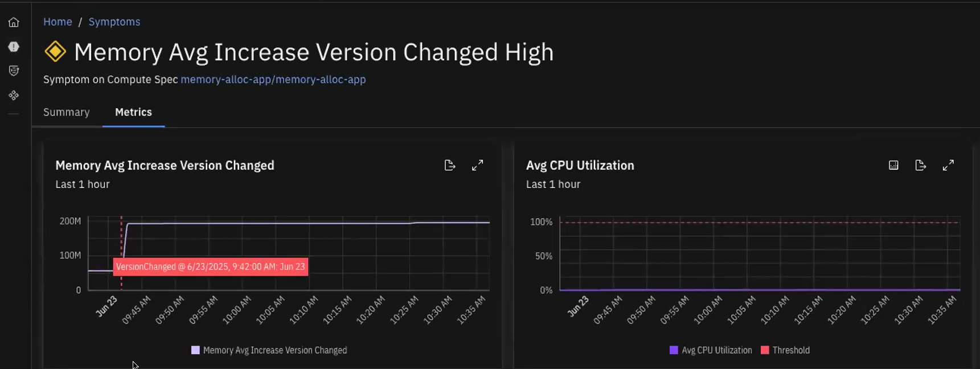Open the alerts octagon sidebar icon
This screenshot has height=369, width=980.
coord(14,47)
